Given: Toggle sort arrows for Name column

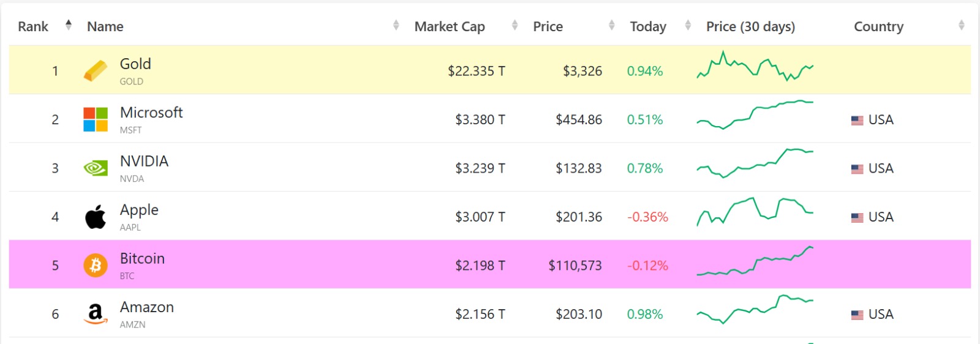Looking at the screenshot, I should pyautogui.click(x=396, y=25).
